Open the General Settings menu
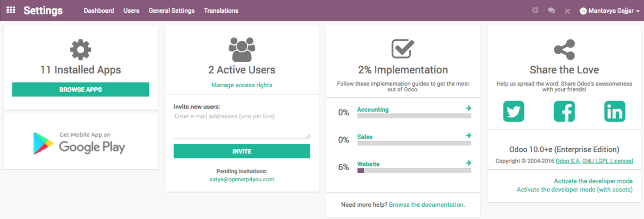This screenshot has width=644, height=219. tap(171, 11)
